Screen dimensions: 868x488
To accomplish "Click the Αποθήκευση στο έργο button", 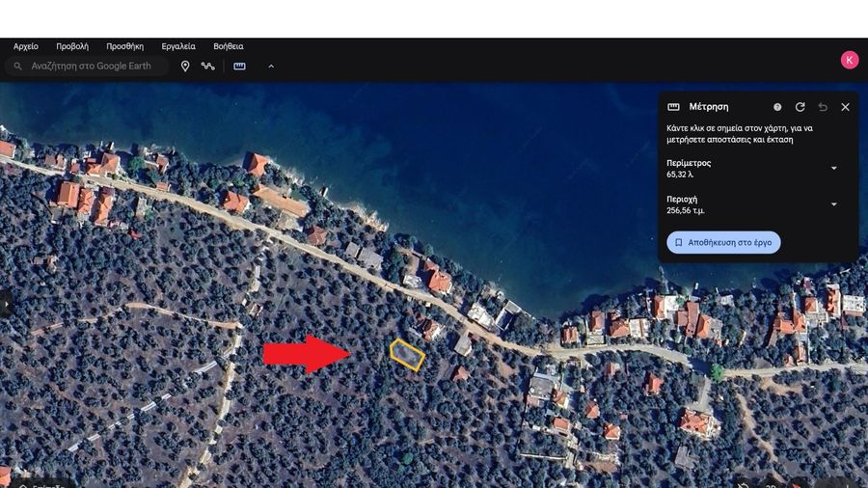I will [723, 243].
